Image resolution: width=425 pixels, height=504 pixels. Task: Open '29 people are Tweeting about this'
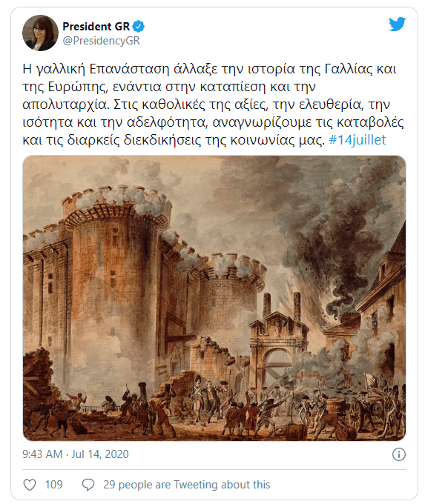click(x=187, y=485)
